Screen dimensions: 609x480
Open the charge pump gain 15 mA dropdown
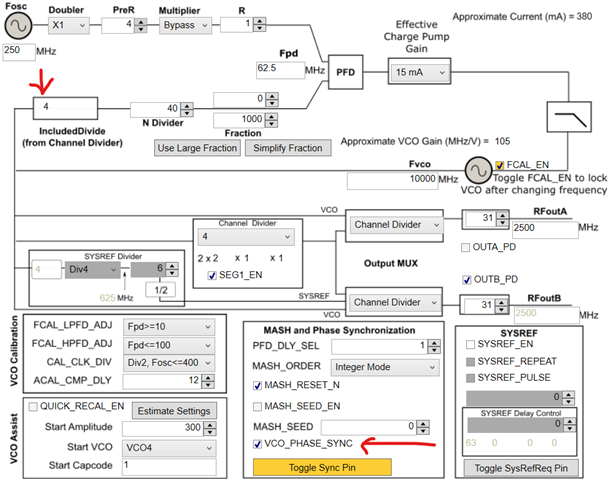point(419,72)
